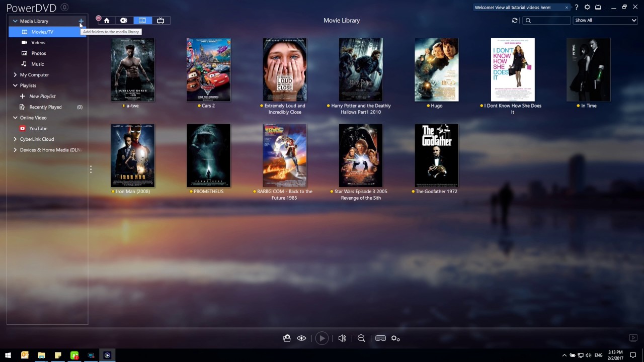Open the a-twe Wolverine poster
The image size is (644, 362).
(133, 70)
